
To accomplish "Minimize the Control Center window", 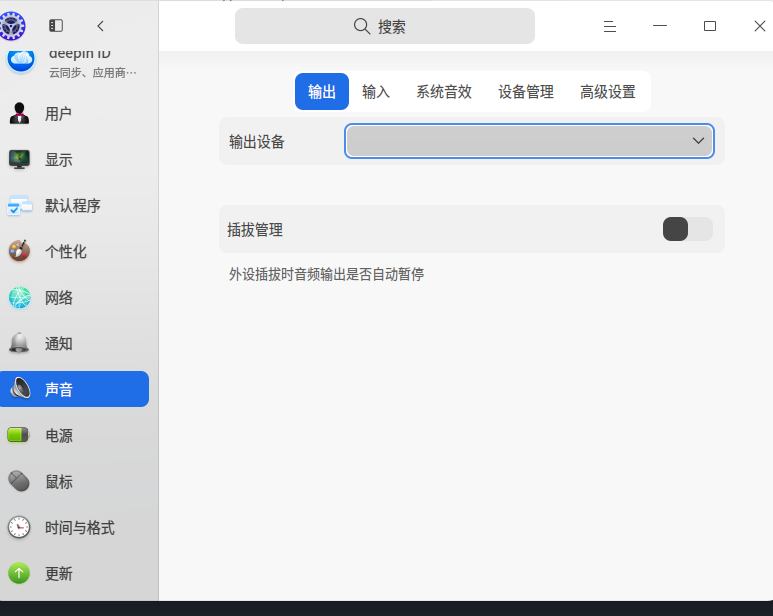I will point(660,26).
